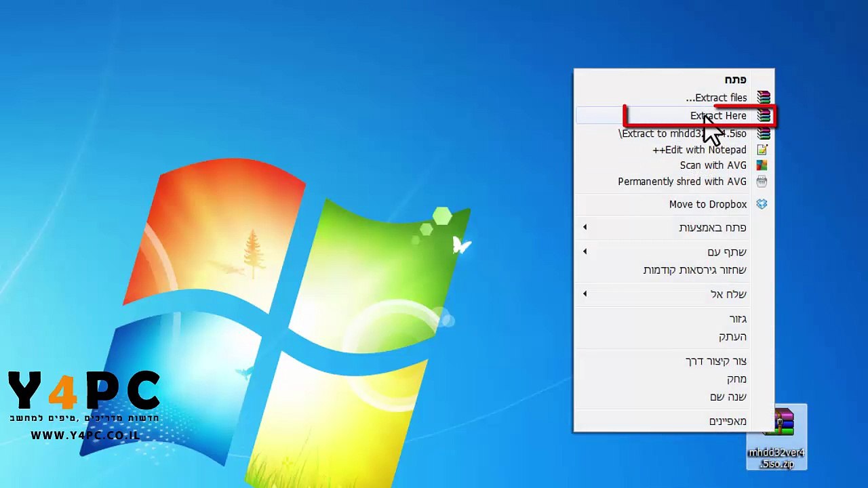Screen dimensions: 868x488
Task: Expand the שלח אל (Send to) submenu
Action: pyautogui.click(x=674, y=294)
